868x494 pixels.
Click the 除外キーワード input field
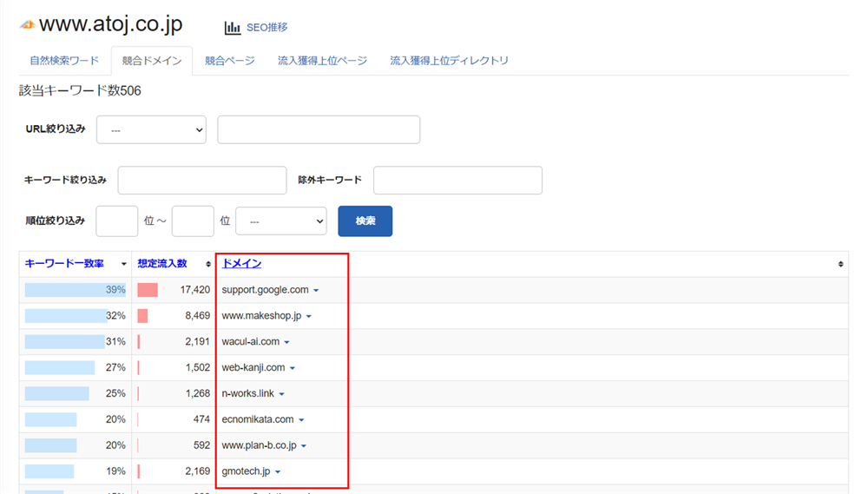(x=457, y=180)
